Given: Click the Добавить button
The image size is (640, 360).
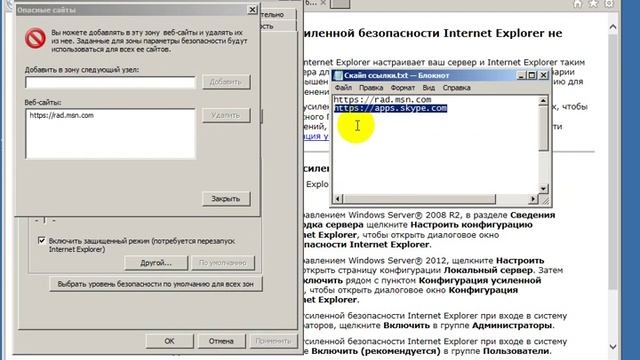Looking at the screenshot, I should click(226, 82).
